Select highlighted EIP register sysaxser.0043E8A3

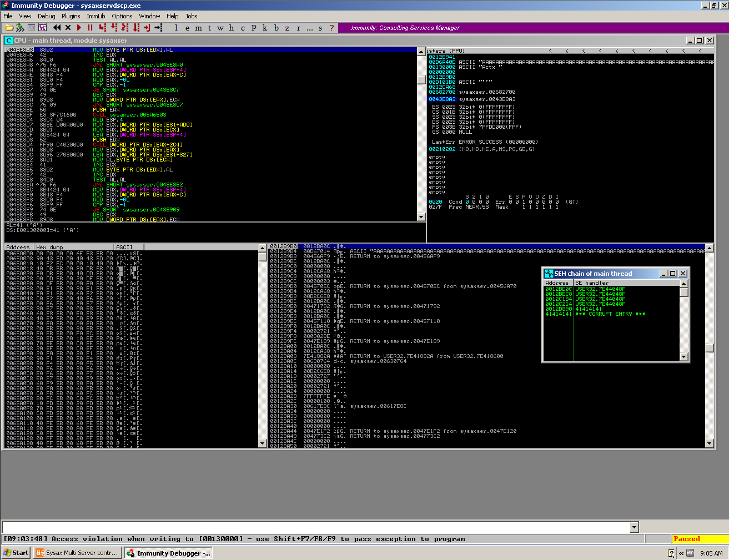pyautogui.click(x=472, y=99)
